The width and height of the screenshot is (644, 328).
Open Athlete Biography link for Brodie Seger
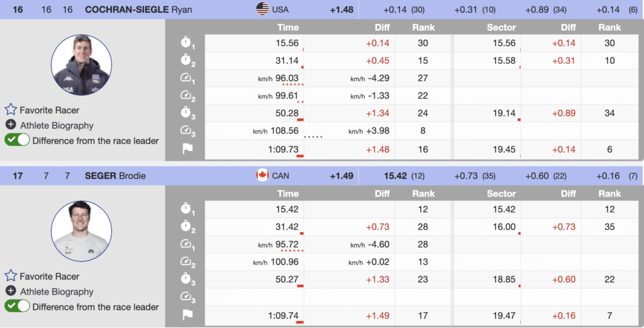57,291
